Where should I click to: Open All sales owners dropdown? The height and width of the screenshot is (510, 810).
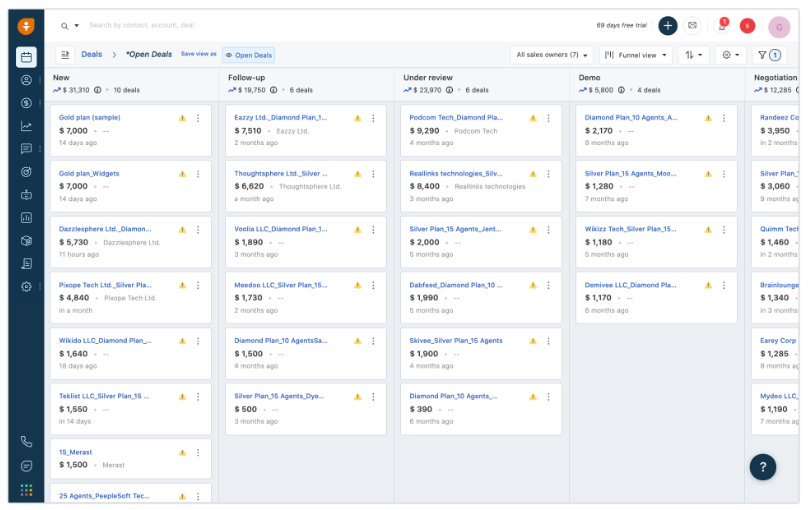(x=552, y=55)
